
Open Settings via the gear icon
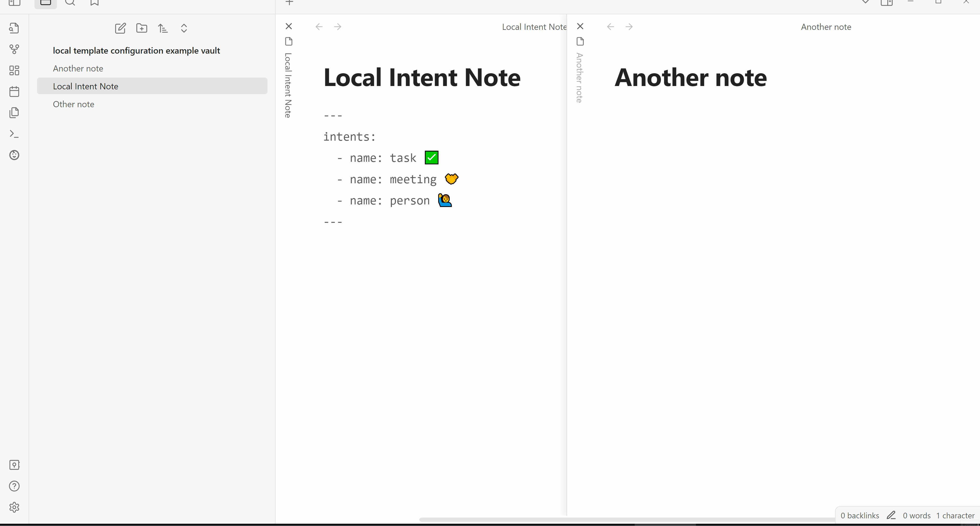14,507
